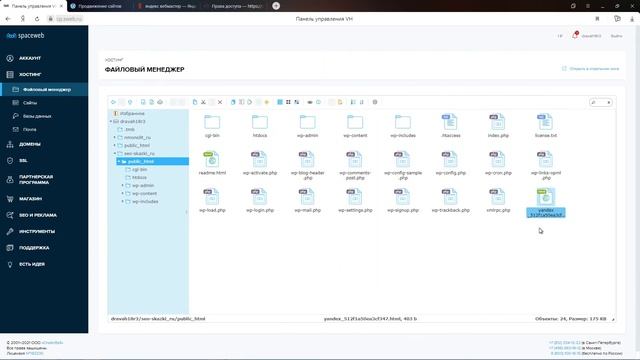
Task: Open a new browser tab with plus button
Action: click(276, 6)
